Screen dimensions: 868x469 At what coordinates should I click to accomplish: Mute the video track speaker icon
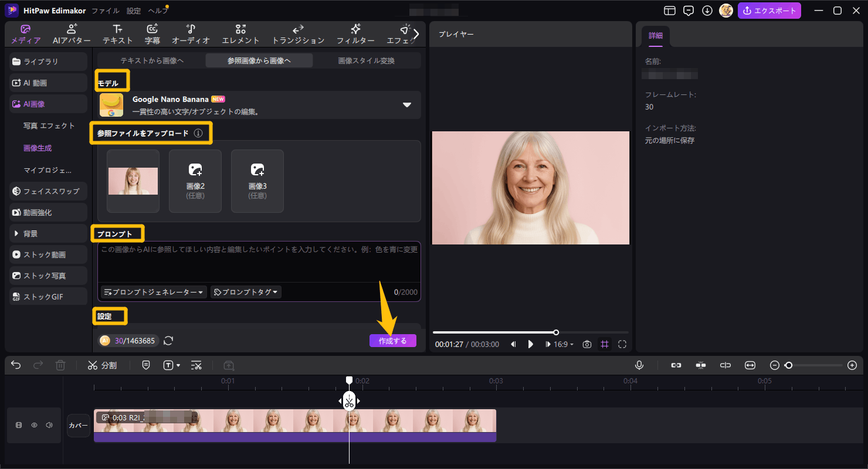(x=49, y=425)
